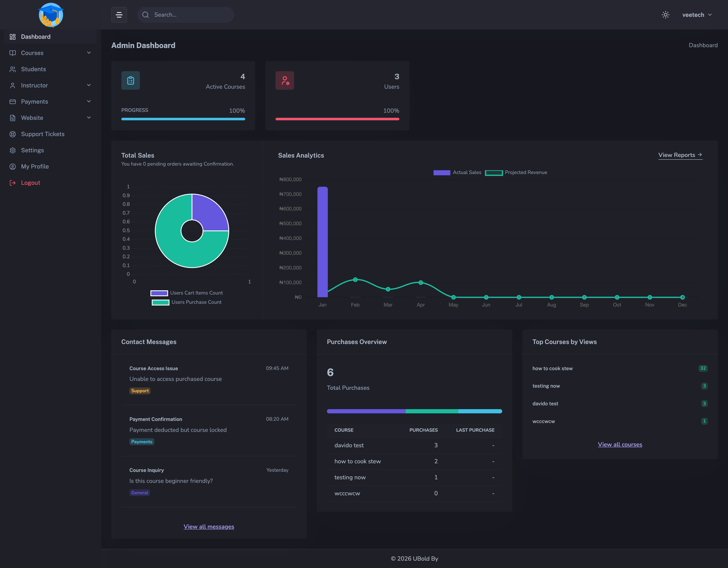Click the Settings gear icon in sidebar
The height and width of the screenshot is (568, 728).
click(x=13, y=150)
